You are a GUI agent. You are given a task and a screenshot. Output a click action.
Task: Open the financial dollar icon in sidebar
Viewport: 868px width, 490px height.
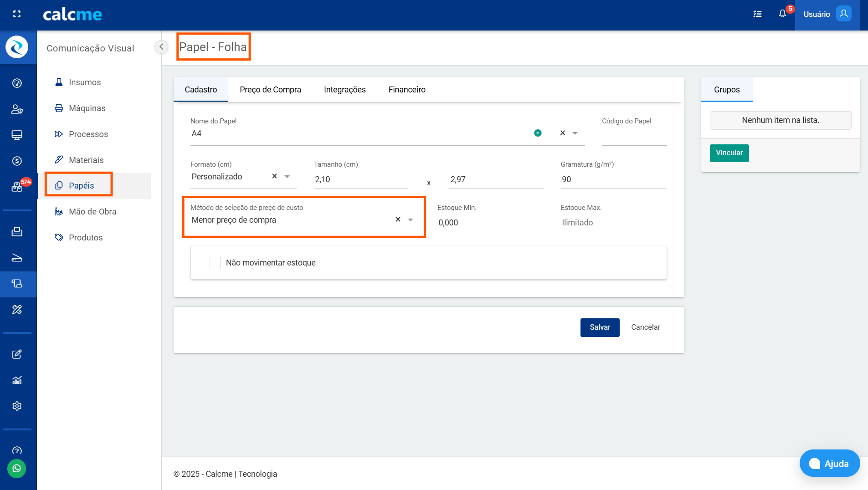[x=17, y=161]
